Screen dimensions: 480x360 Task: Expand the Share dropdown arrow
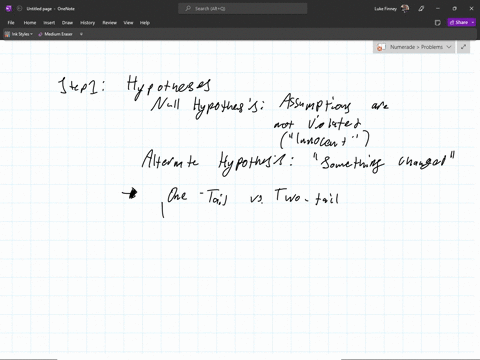[473, 22]
